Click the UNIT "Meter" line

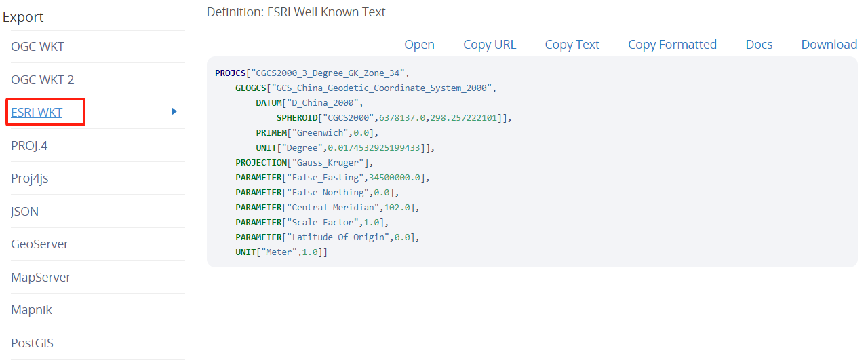click(281, 252)
